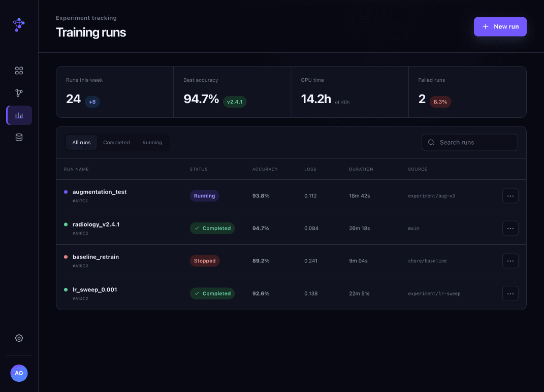Open more options for baseline_retrain run
The height and width of the screenshot is (392, 544).
510,261
